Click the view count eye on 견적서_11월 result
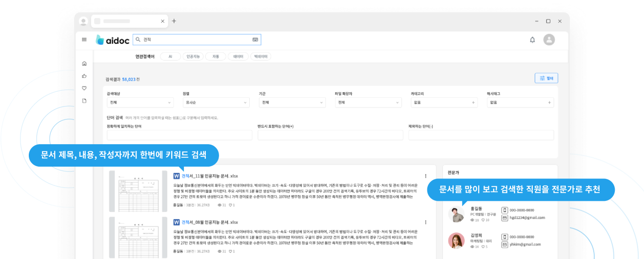 pos(219,205)
